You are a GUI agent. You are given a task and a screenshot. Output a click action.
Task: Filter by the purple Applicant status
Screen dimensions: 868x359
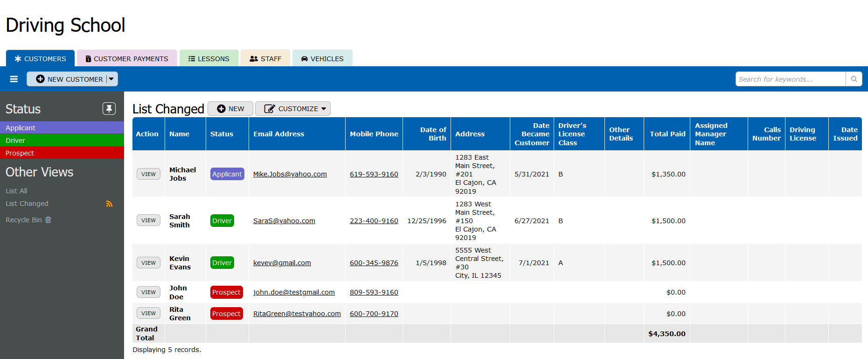tap(62, 128)
